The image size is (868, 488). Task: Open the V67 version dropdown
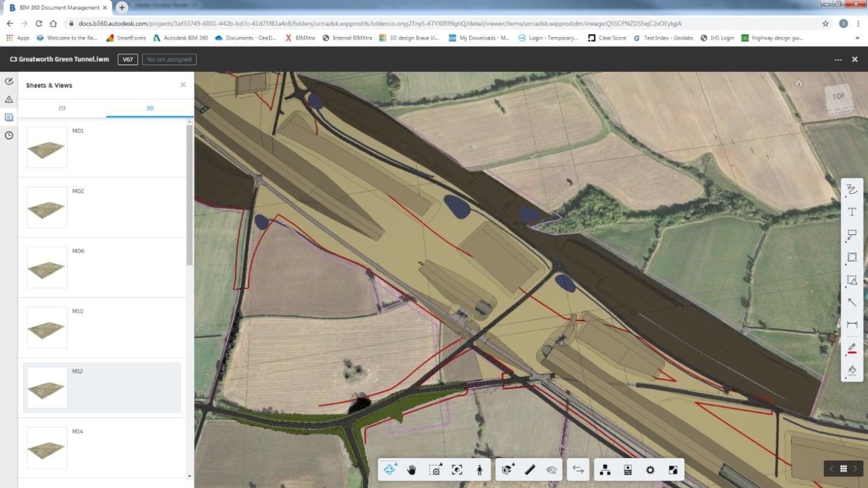coord(128,60)
